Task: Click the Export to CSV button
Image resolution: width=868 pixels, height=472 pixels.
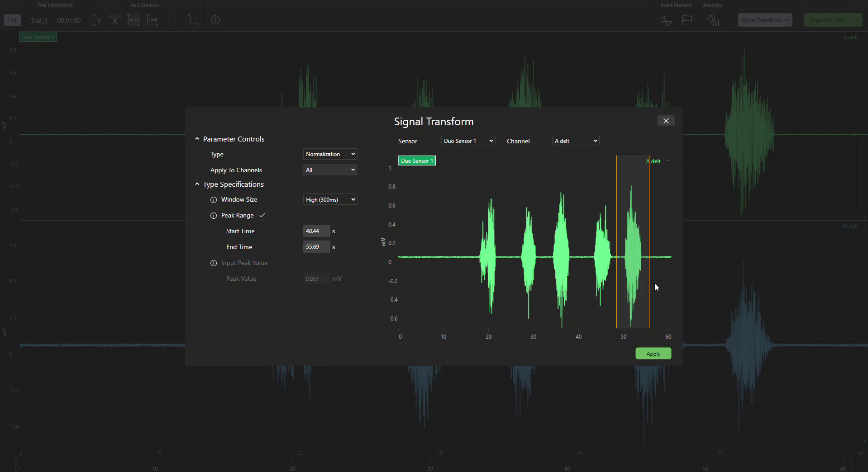Action: click(827, 20)
